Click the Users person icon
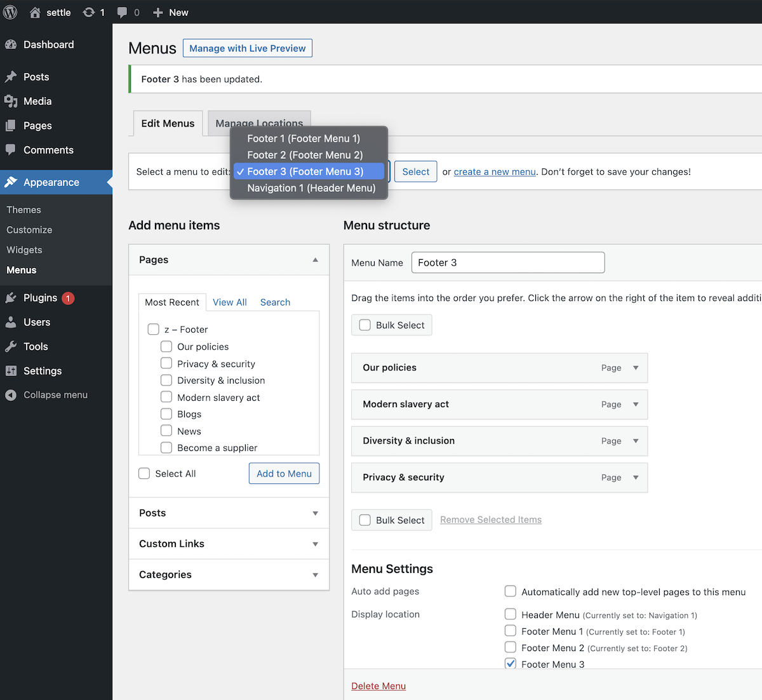This screenshot has height=700, width=762. 11,322
